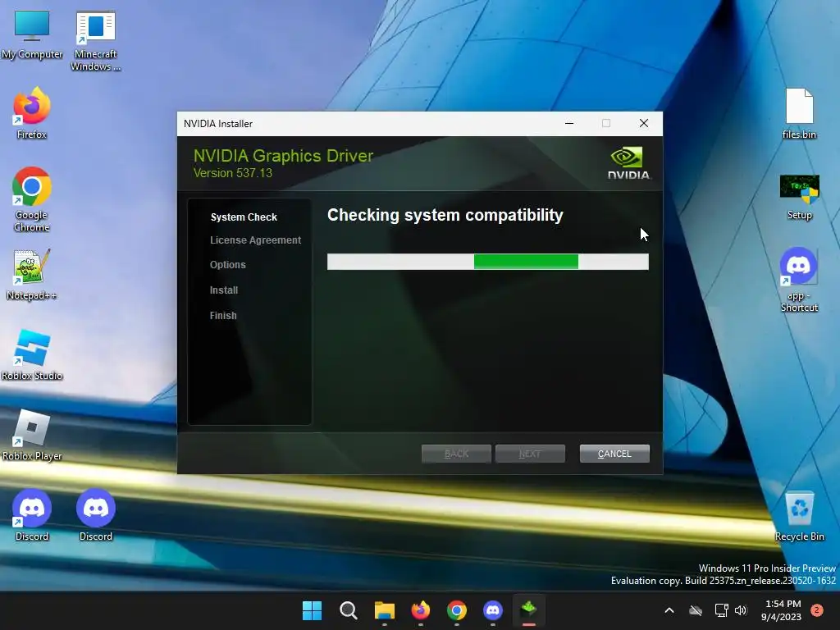Click the Checking system compatibility heading
This screenshot has width=840, height=630.
pyautogui.click(x=445, y=215)
